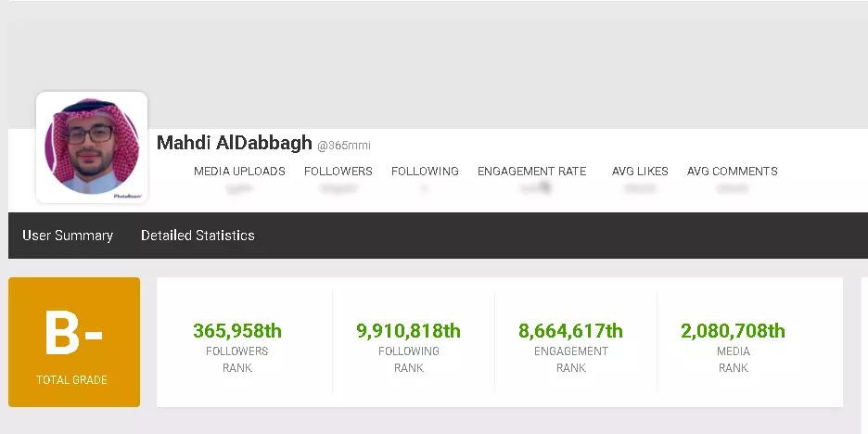Click the blurred engagement rate value
The image size is (868, 434).
tap(536, 188)
